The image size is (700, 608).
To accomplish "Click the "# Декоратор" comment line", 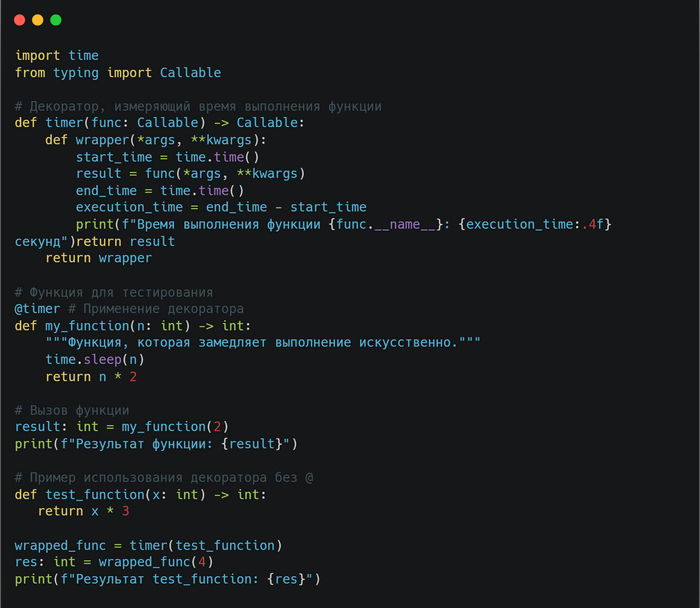I will 198,106.
